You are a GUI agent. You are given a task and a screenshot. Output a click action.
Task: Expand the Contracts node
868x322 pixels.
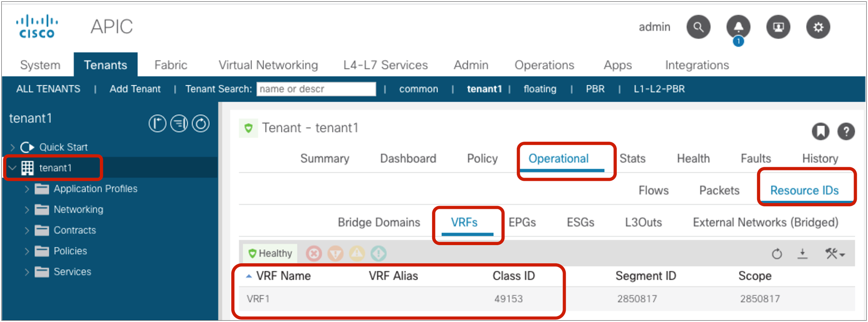coord(27,231)
